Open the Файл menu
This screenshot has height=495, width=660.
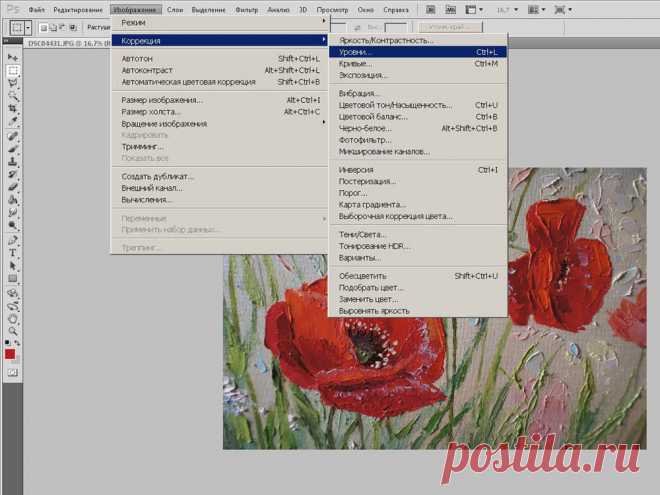(37, 9)
